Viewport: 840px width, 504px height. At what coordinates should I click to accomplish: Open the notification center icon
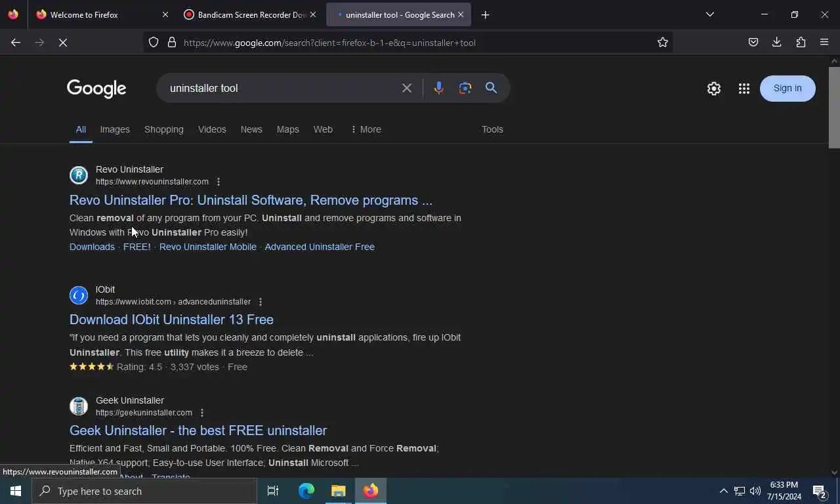tap(820, 491)
